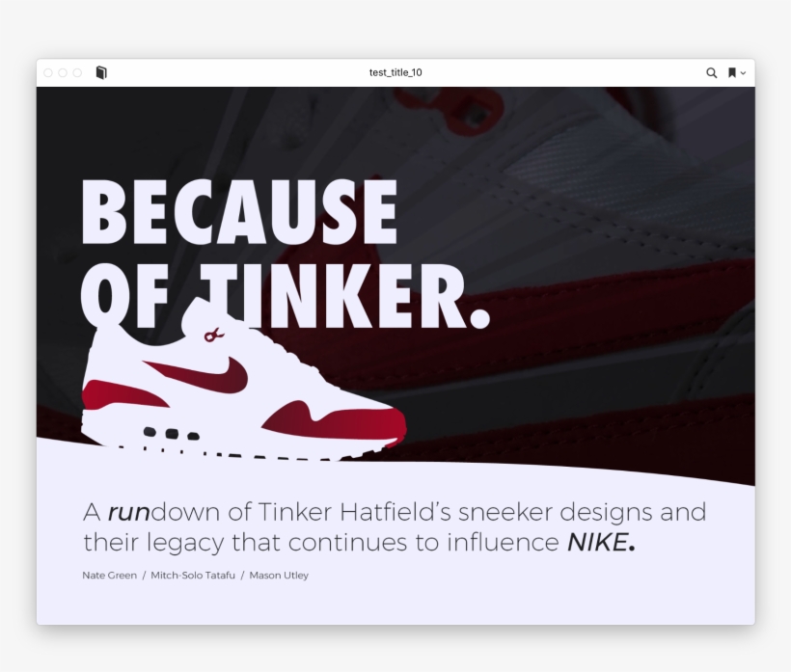Click the bookmark icon in title bar
Viewport: 791px width, 672px height.
click(732, 72)
